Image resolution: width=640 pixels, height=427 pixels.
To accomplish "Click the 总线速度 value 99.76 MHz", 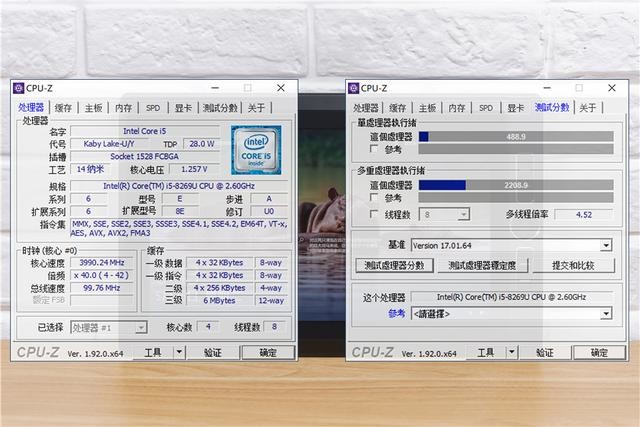I will tap(102, 288).
